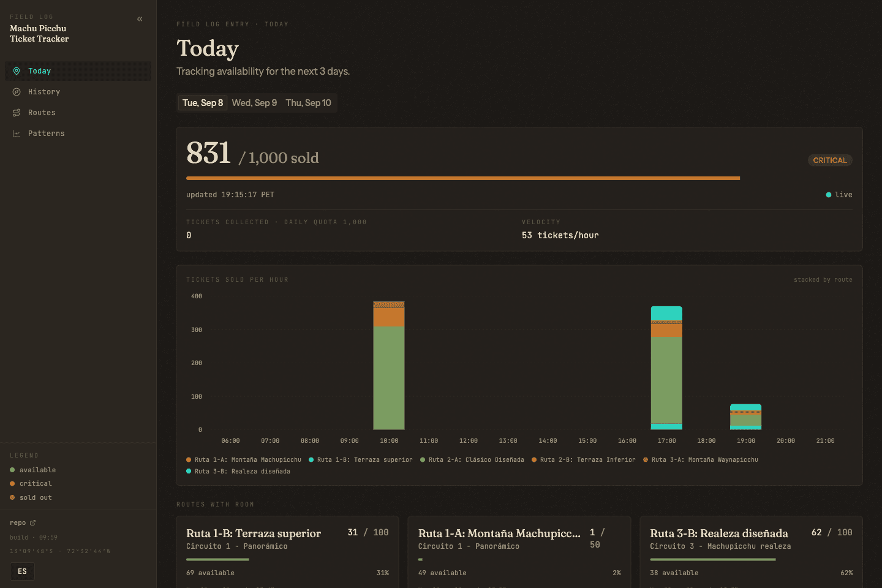The height and width of the screenshot is (588, 882).
Task: Toggle Ruta 2-A: Clásico Diseñada legend entry
Action: click(x=472, y=459)
